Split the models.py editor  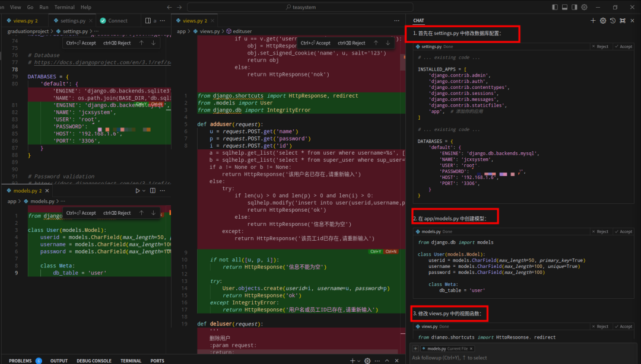click(153, 191)
